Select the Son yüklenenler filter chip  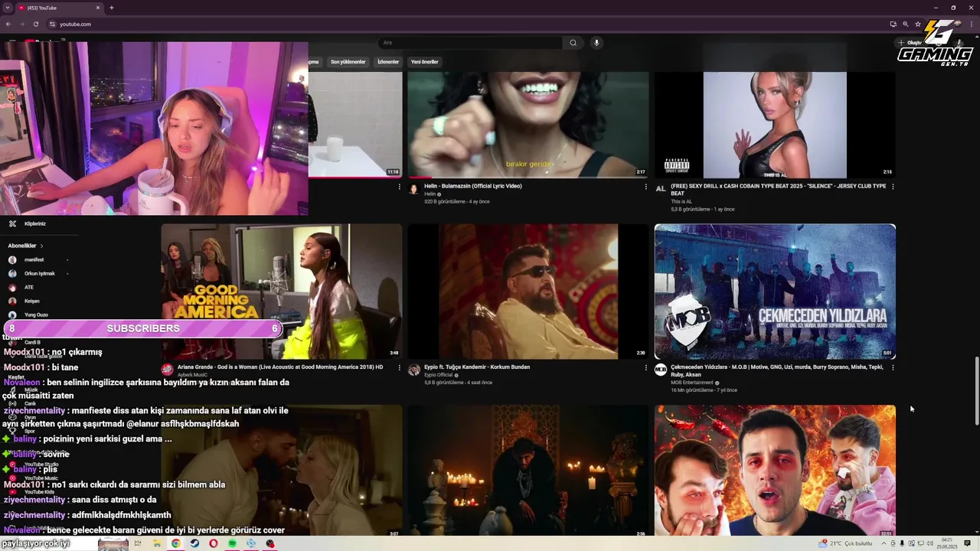[348, 62]
